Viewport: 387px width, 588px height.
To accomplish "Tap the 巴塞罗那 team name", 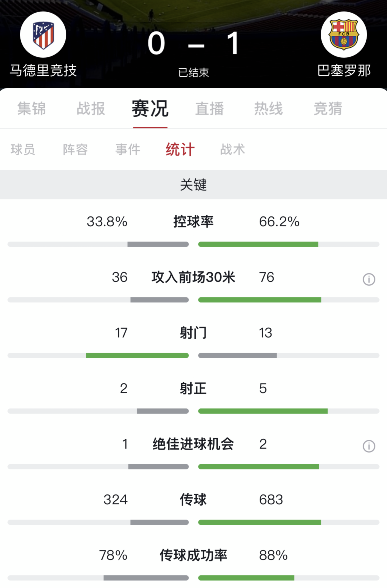I will pyautogui.click(x=344, y=70).
